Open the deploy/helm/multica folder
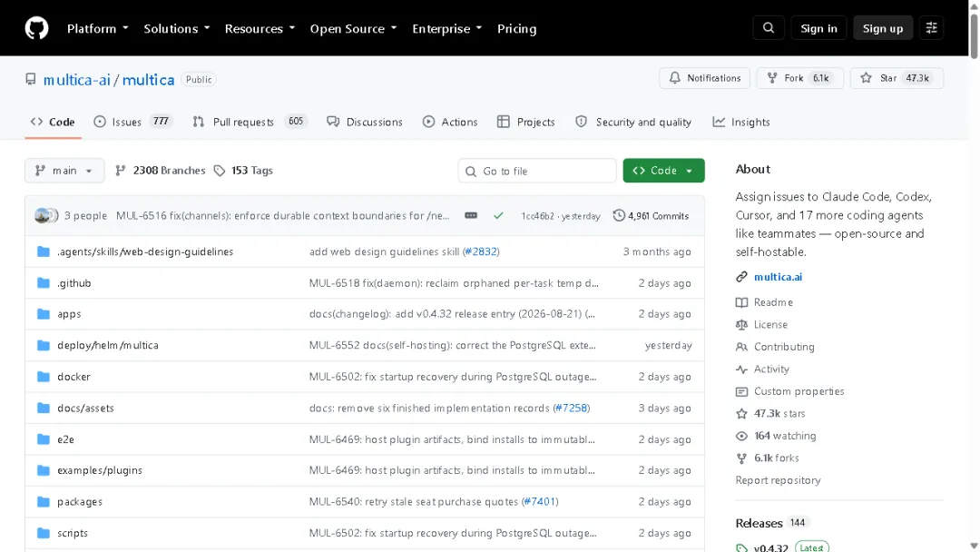This screenshot has height=552, width=980. tap(107, 346)
